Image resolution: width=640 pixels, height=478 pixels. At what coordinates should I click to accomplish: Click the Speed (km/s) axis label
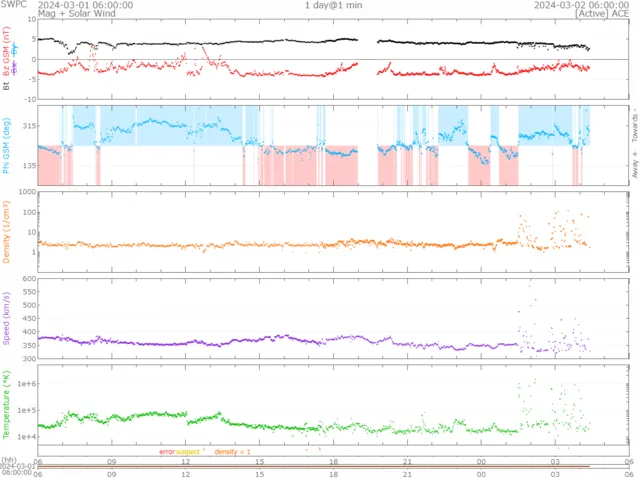pos(6,319)
